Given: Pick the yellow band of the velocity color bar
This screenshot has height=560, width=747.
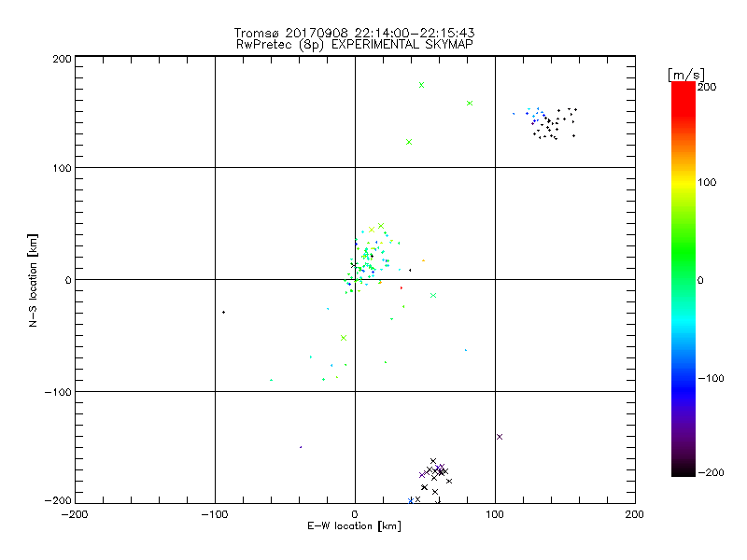Looking at the screenshot, I should click(x=684, y=182).
